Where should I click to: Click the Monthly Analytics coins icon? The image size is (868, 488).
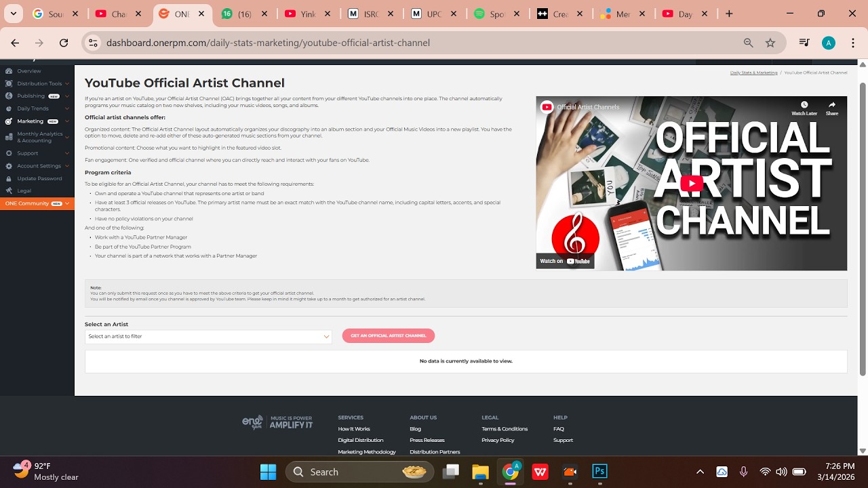[9, 137]
